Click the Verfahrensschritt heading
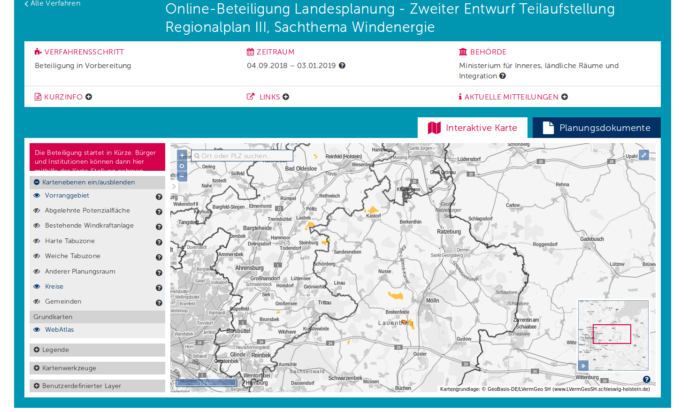This screenshot has height=412, width=696. point(79,52)
